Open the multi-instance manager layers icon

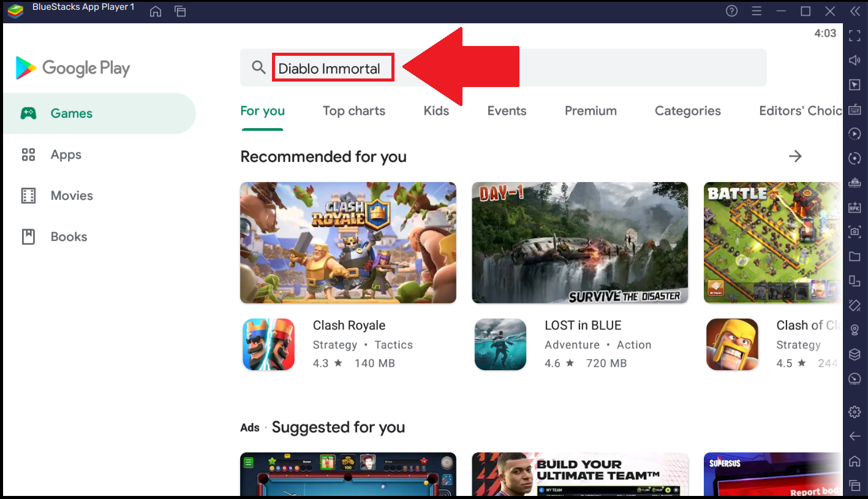855,354
